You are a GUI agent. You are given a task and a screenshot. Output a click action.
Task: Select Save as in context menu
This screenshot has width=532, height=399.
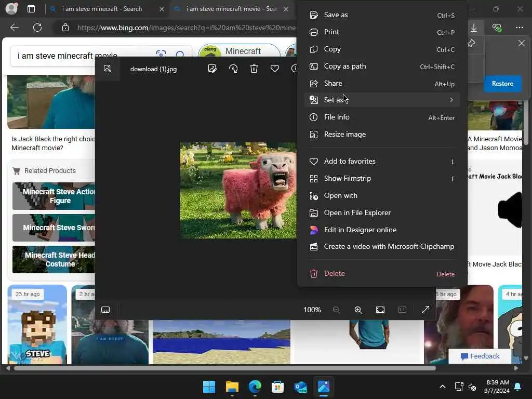(x=382, y=15)
